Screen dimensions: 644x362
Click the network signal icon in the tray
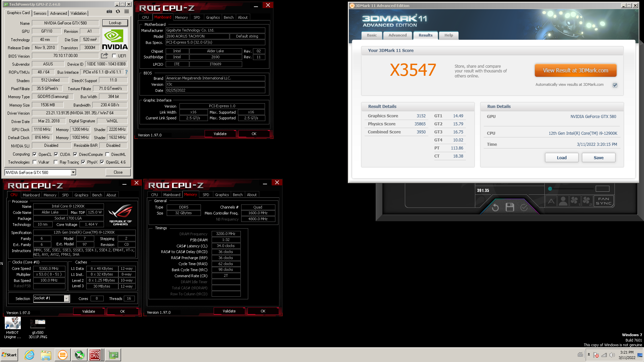pos(604,355)
